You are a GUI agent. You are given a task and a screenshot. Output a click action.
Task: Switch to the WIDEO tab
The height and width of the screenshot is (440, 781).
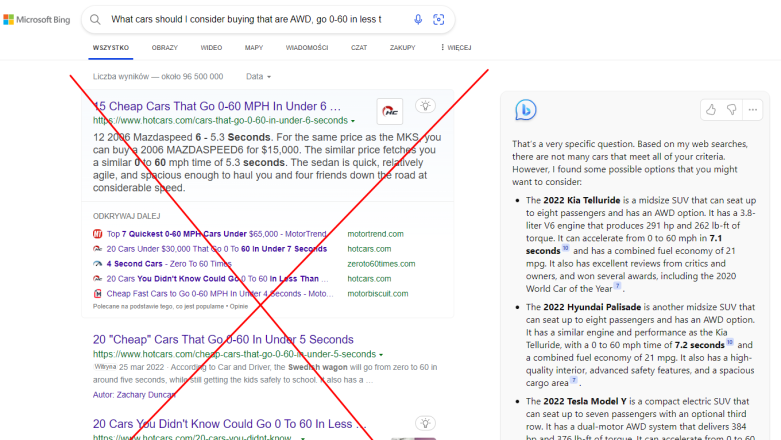[211, 48]
